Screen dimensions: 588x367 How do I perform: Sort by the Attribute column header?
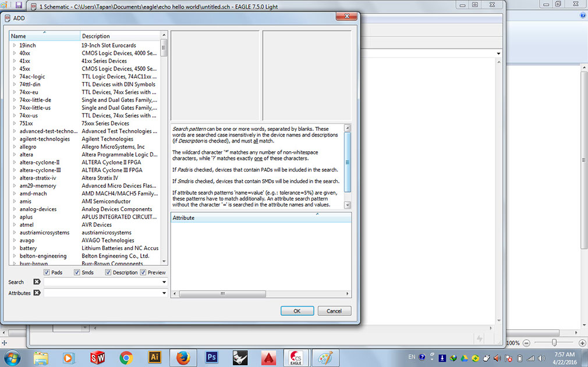pos(261,218)
